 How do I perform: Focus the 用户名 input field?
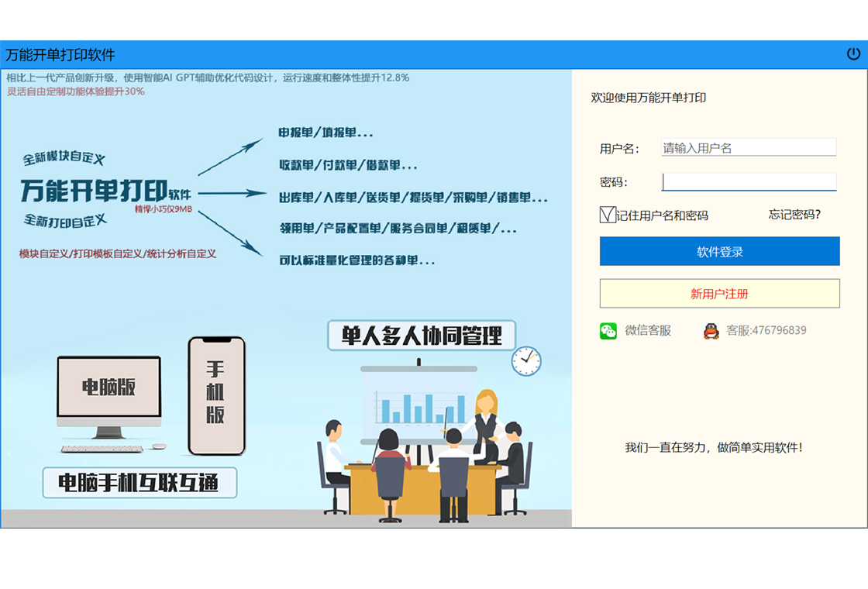coord(749,148)
